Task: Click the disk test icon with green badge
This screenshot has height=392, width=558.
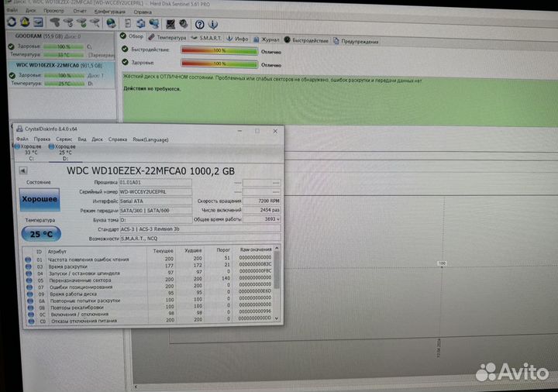Action: click(x=82, y=23)
